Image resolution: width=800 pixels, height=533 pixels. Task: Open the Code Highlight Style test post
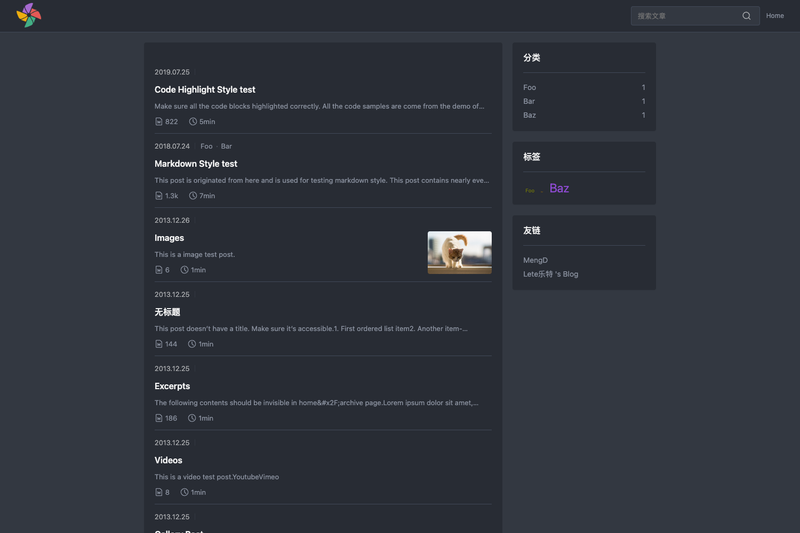click(205, 90)
